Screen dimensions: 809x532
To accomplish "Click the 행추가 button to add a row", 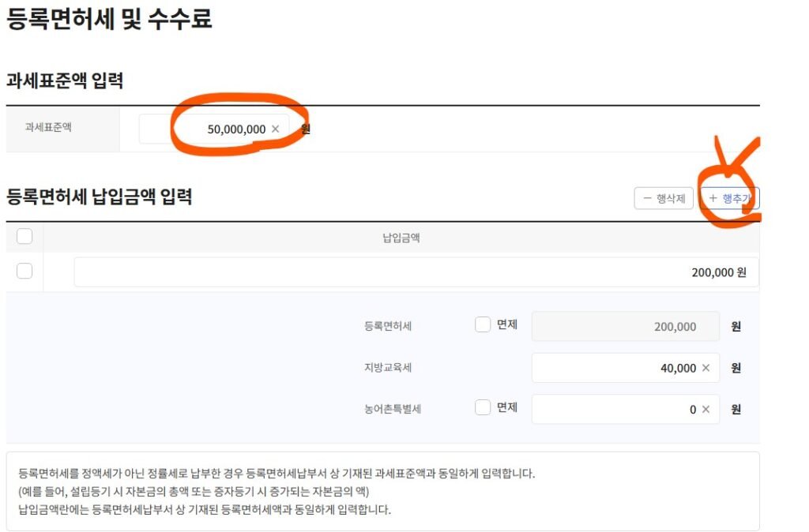I will click(x=729, y=198).
